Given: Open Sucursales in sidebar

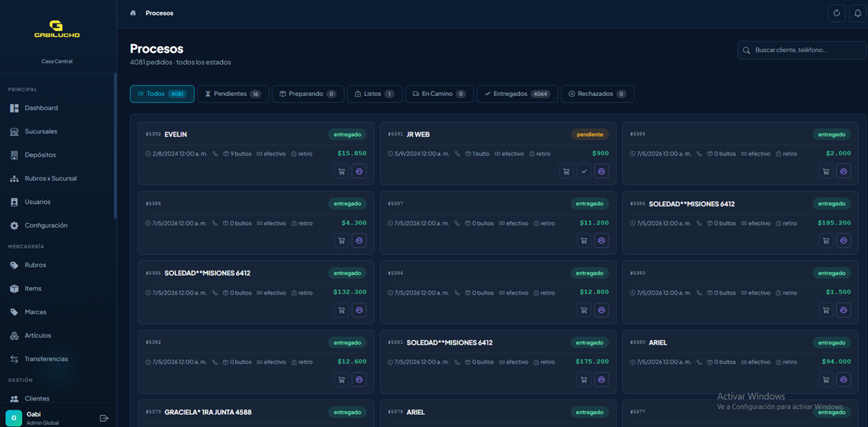Looking at the screenshot, I should pyautogui.click(x=58, y=132).
